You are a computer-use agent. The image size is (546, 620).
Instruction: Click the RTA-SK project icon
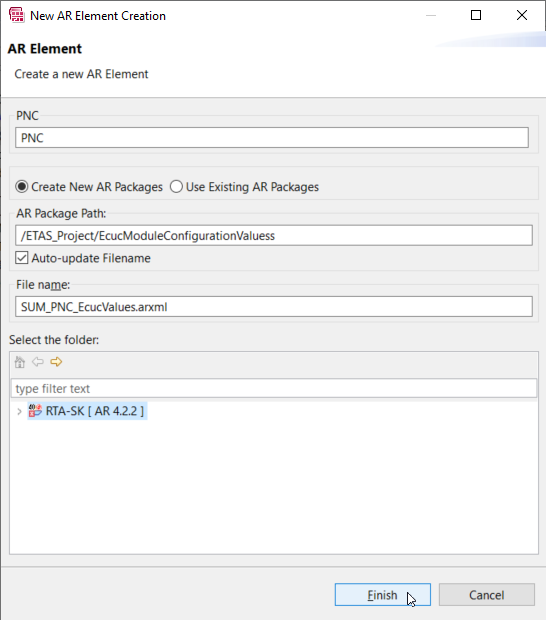coord(35,411)
